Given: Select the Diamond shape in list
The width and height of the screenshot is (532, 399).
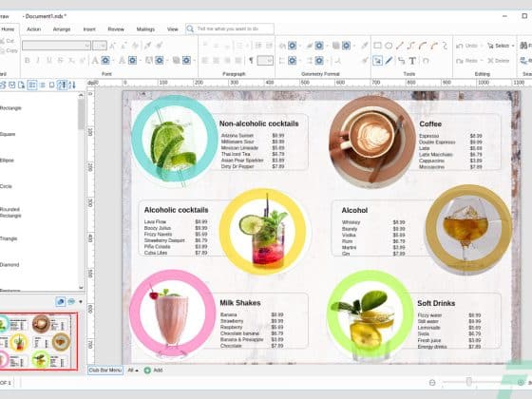Looking at the screenshot, I should click(x=9, y=265).
